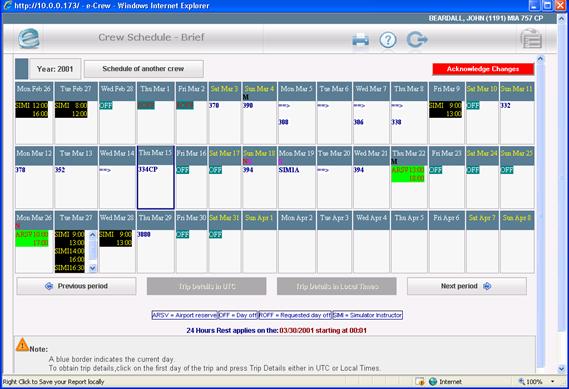Select the Year: 2001 button
Screen dimensions: 569x389
(55, 69)
